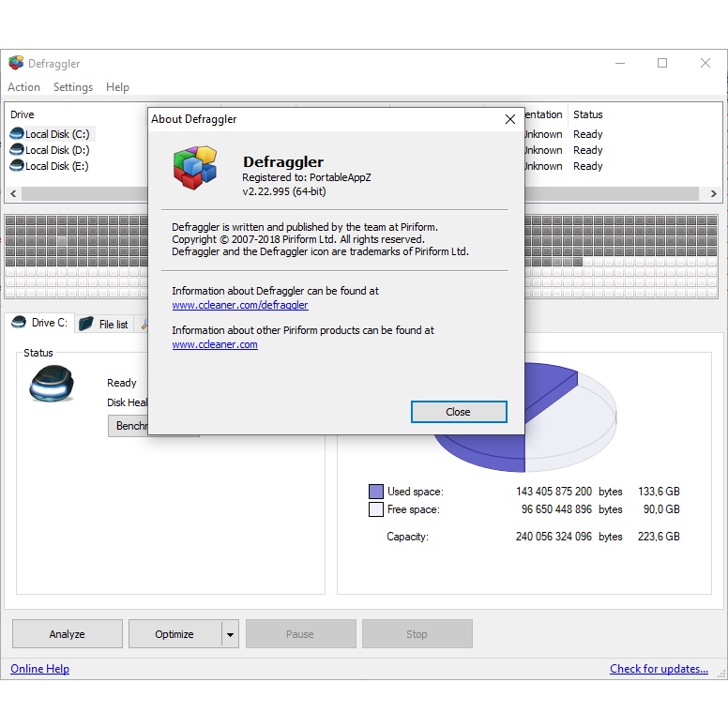Open the Settings menu

pos(73,87)
